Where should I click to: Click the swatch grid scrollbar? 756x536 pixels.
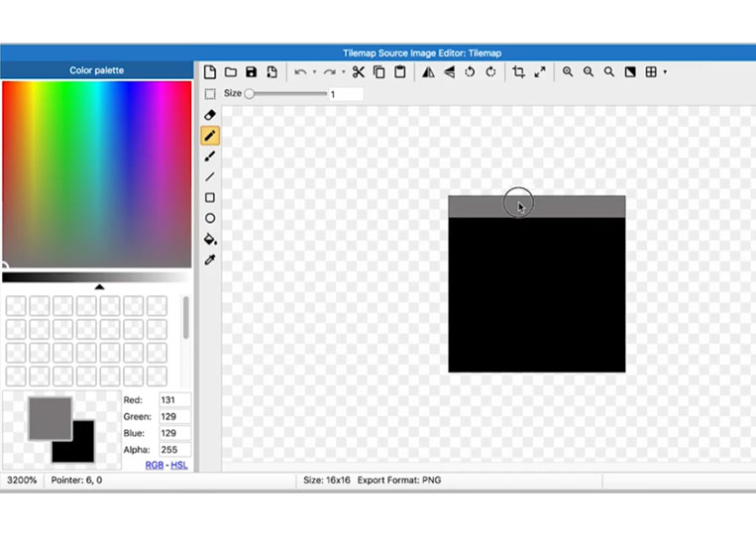[185, 318]
